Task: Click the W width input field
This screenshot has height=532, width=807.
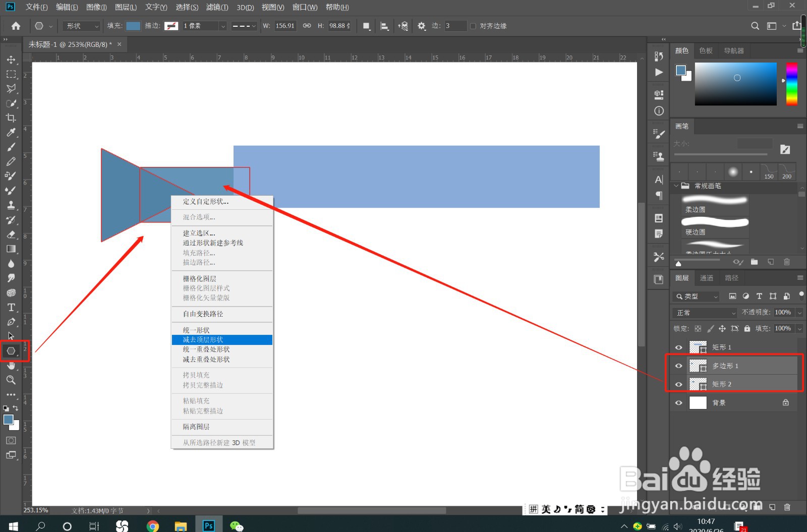Action: click(285, 26)
